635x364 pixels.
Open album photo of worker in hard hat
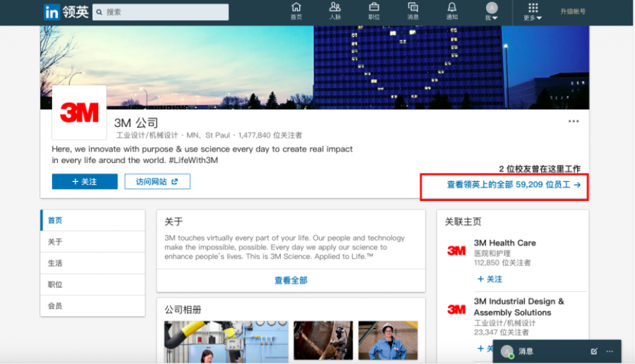click(x=388, y=341)
